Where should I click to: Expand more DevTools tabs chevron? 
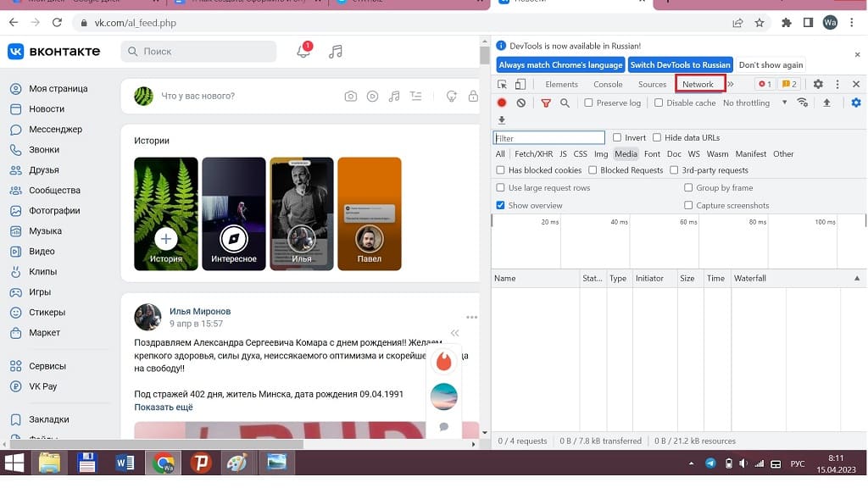pyautogui.click(x=731, y=84)
